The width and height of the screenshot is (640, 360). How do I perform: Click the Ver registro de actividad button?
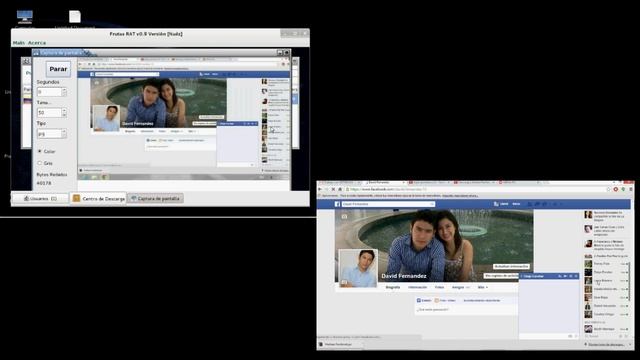tap(501, 276)
